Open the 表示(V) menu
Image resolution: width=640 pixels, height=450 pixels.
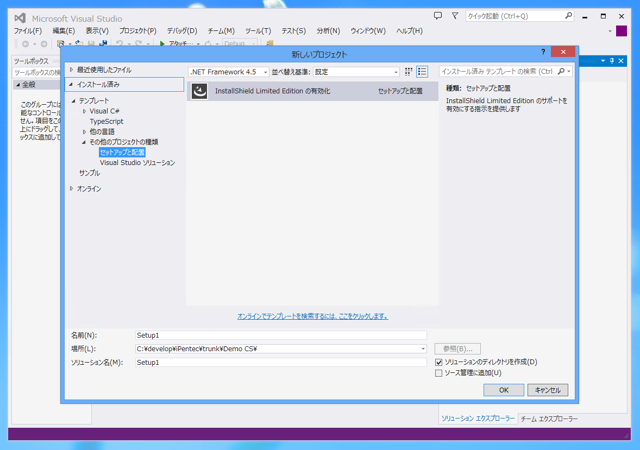(x=97, y=31)
